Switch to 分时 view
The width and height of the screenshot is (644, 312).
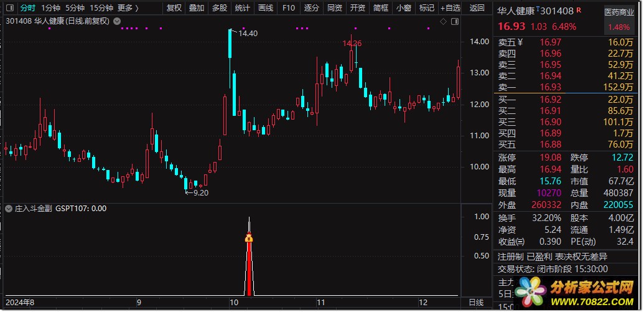pyautogui.click(x=28, y=8)
